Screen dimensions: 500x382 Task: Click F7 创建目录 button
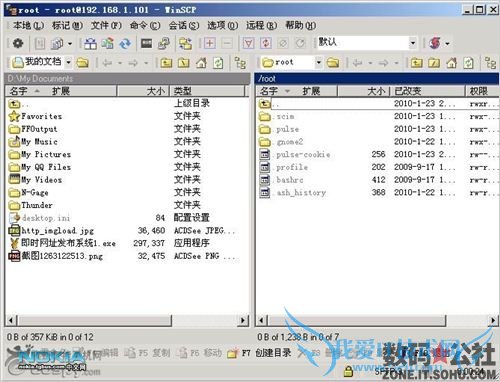pyautogui.click(x=259, y=353)
